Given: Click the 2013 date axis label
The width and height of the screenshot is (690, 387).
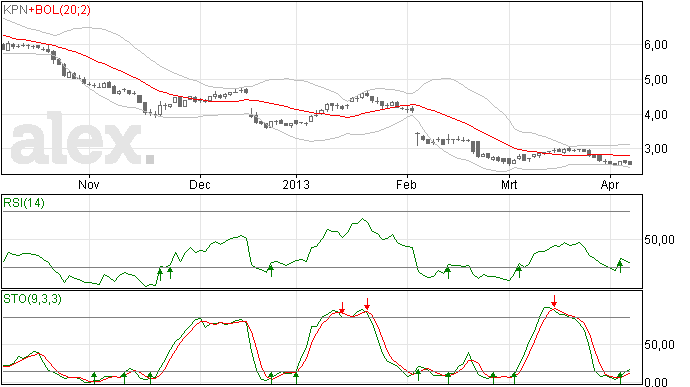Looking at the screenshot, I should tap(296, 184).
